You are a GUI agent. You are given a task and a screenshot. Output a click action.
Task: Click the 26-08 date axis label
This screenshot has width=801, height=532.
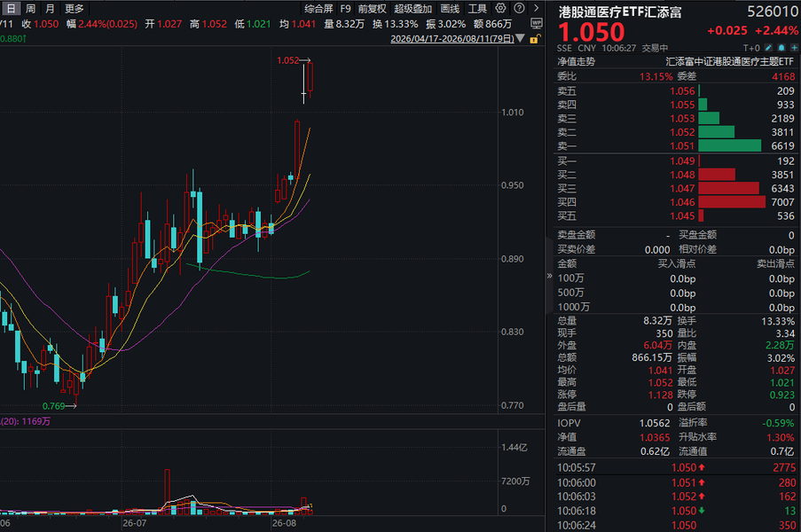point(284,523)
